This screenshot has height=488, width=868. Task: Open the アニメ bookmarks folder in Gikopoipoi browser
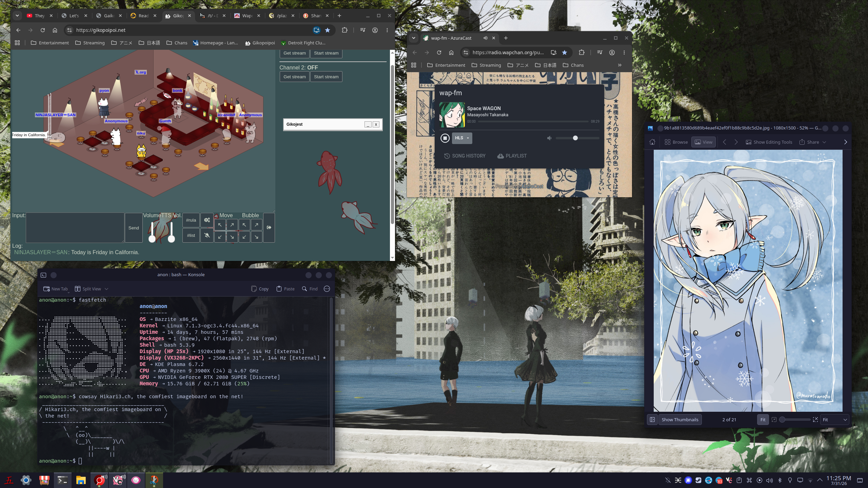(x=122, y=43)
